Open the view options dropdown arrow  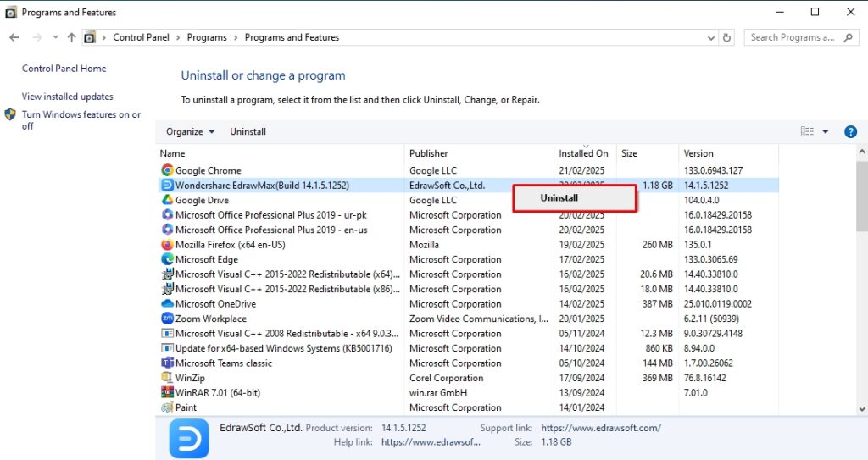[826, 132]
